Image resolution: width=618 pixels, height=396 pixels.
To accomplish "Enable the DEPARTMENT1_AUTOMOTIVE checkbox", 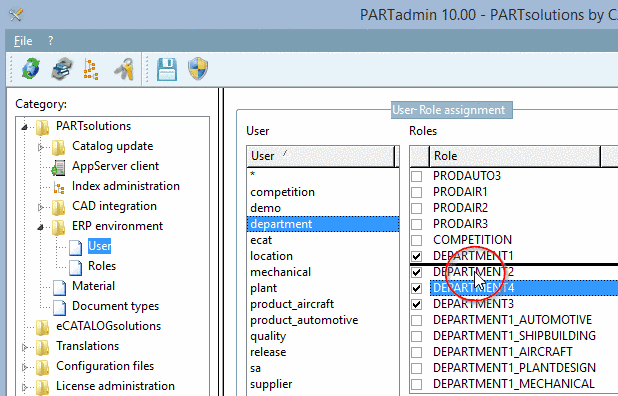I will 417,320.
